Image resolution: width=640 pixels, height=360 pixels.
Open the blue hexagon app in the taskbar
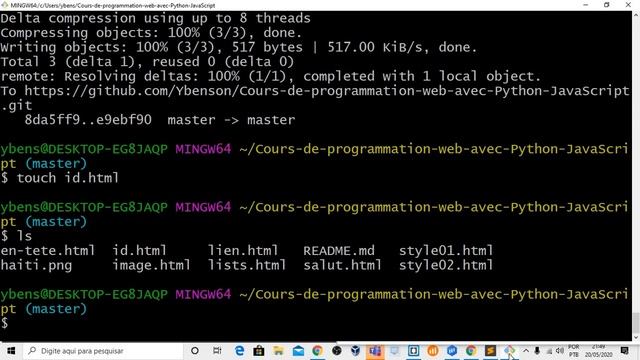(x=451, y=351)
